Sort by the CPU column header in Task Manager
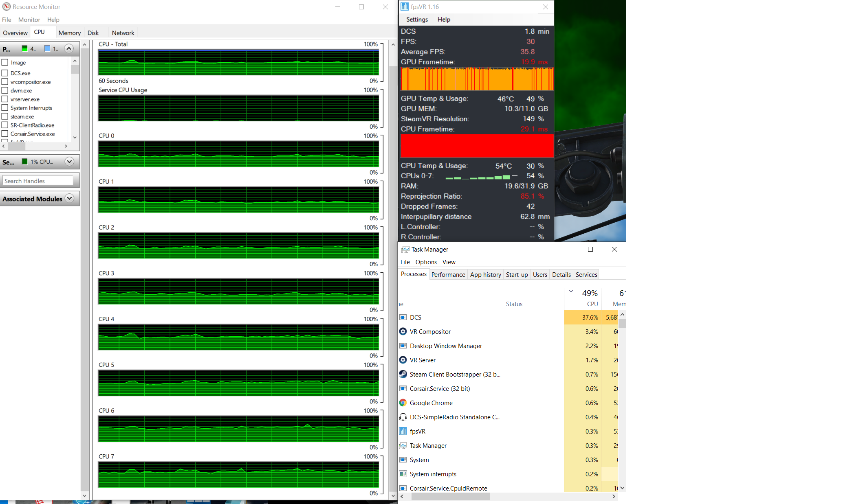Viewport: 841px width, 504px height. point(583,298)
